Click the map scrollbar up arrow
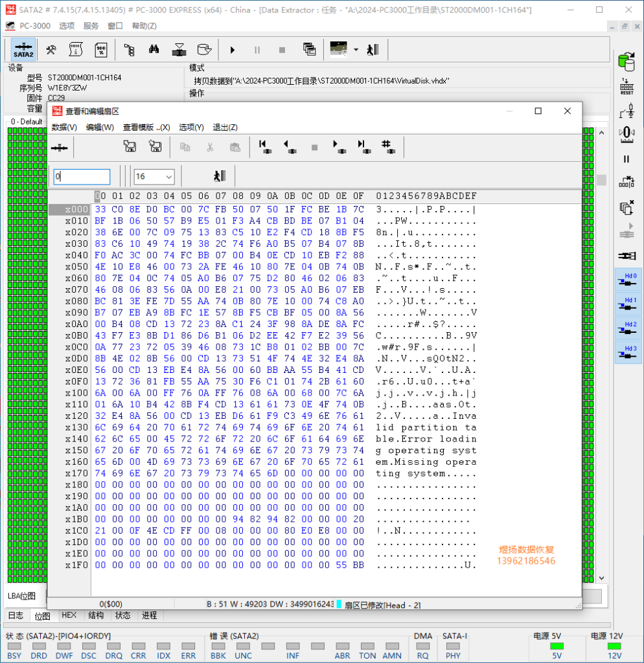The width and height of the screenshot is (644, 663). tap(601, 133)
